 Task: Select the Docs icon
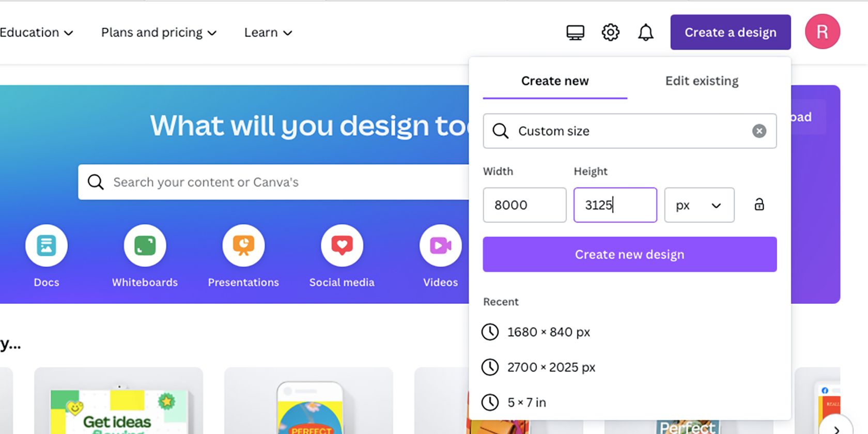(x=47, y=245)
